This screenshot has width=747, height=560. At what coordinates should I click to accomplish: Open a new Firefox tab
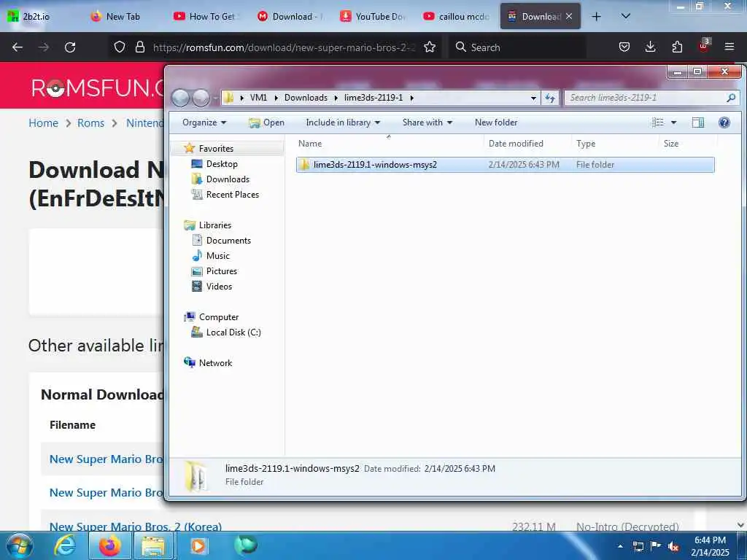point(596,16)
